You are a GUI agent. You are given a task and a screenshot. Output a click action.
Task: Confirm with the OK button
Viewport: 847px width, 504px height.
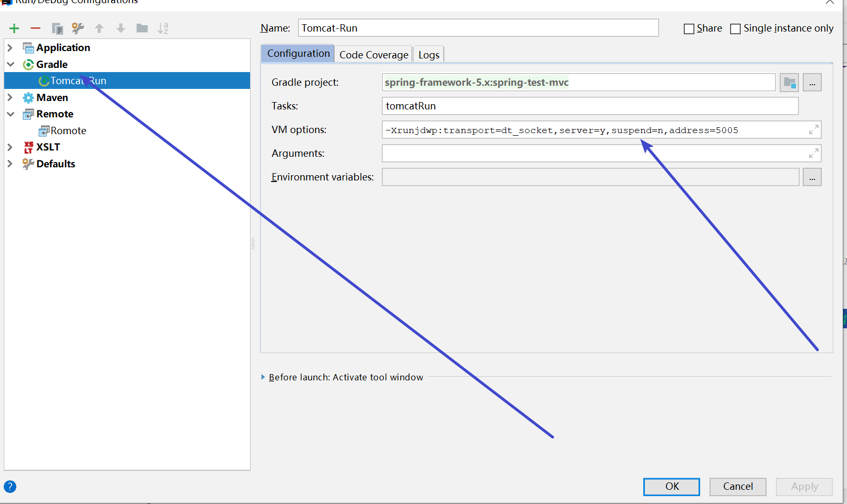(672, 487)
